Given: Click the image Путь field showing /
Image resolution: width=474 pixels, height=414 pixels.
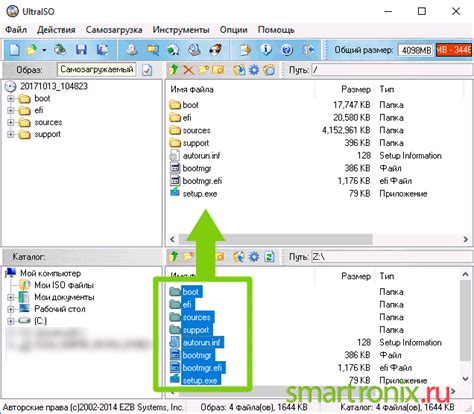Looking at the screenshot, I should click(392, 70).
